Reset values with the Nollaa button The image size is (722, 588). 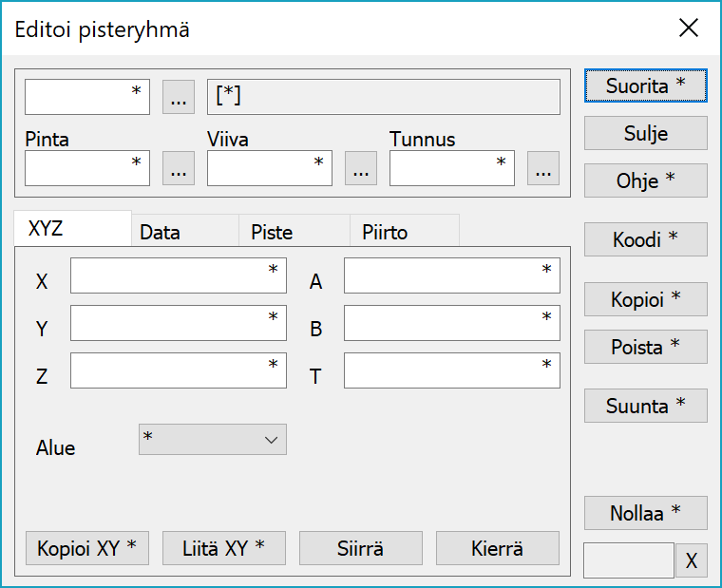[x=645, y=513]
